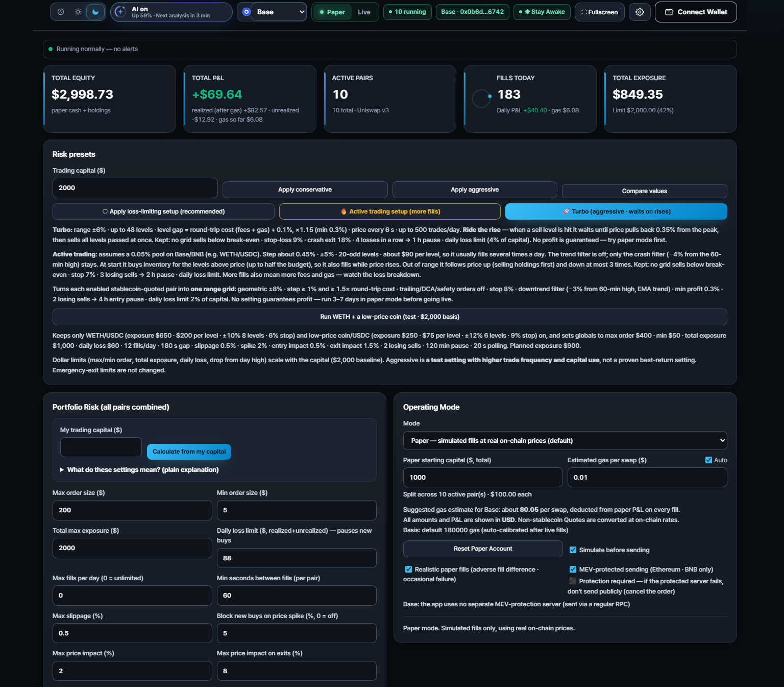Click the Estimated gas per swap field
The height and width of the screenshot is (687, 784).
[x=647, y=478]
